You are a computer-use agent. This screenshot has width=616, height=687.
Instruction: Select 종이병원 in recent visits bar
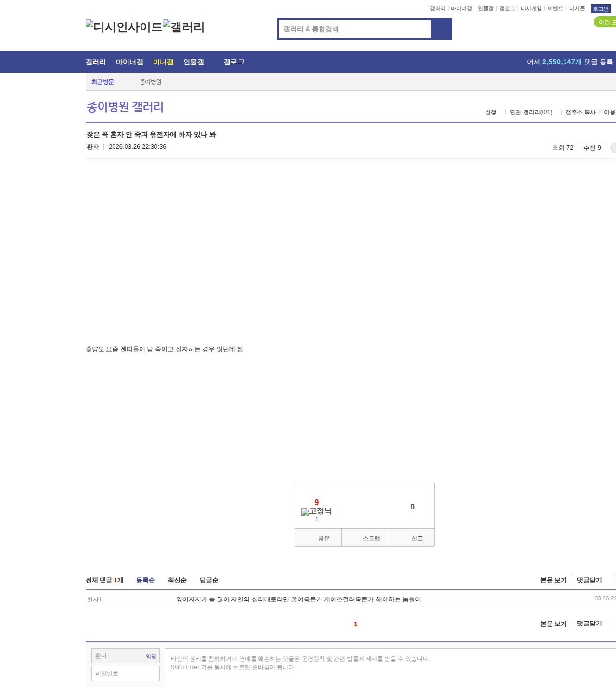[x=151, y=82]
